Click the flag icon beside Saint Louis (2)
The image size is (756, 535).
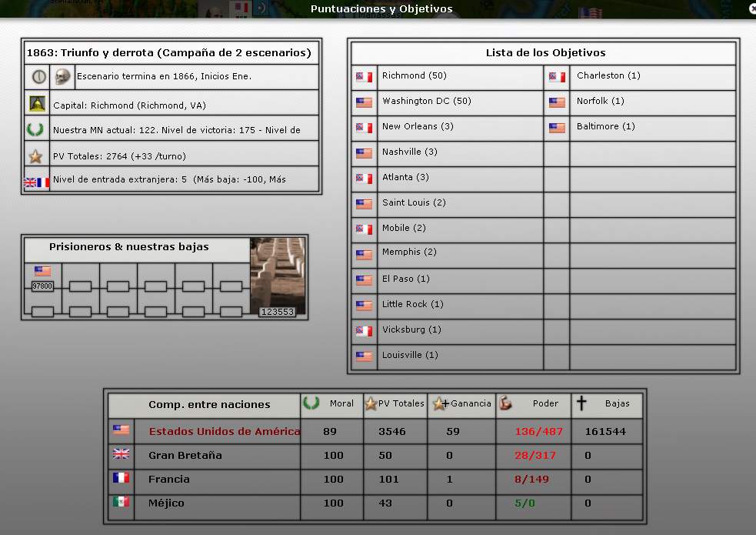[x=364, y=204]
